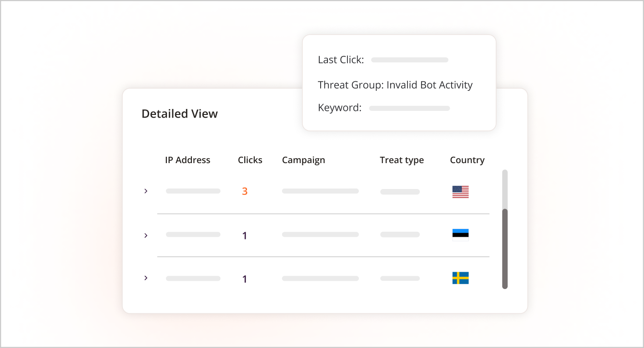
Task: Click the Last Click value placeholder
Action: [x=409, y=60]
